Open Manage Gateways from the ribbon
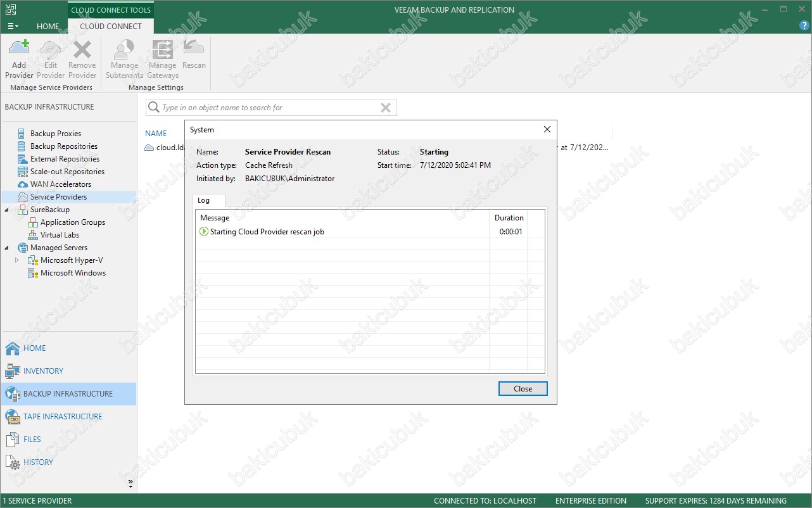 [163, 59]
